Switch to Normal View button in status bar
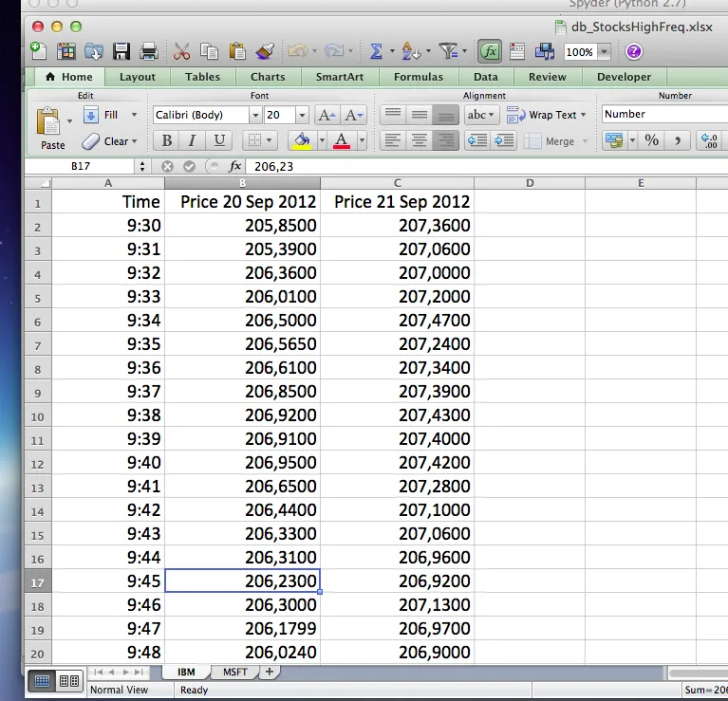The height and width of the screenshot is (701, 728). 42,680
